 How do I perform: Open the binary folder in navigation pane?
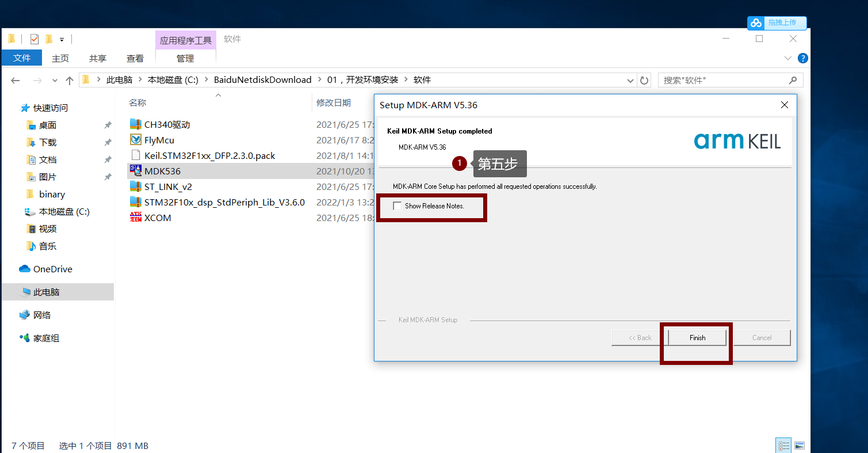point(52,194)
